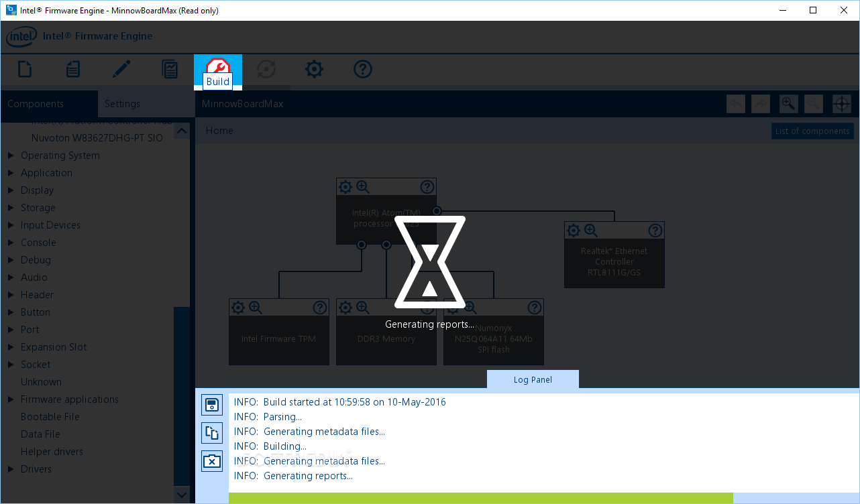Select the Helper drivers item

(x=52, y=452)
